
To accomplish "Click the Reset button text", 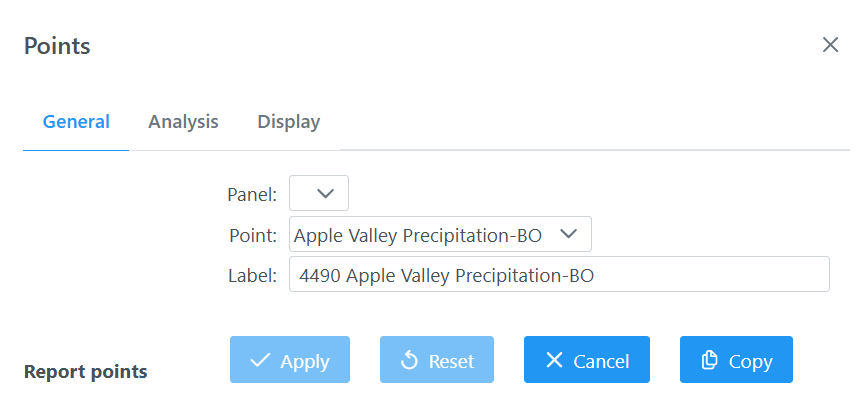I will pyautogui.click(x=451, y=361).
